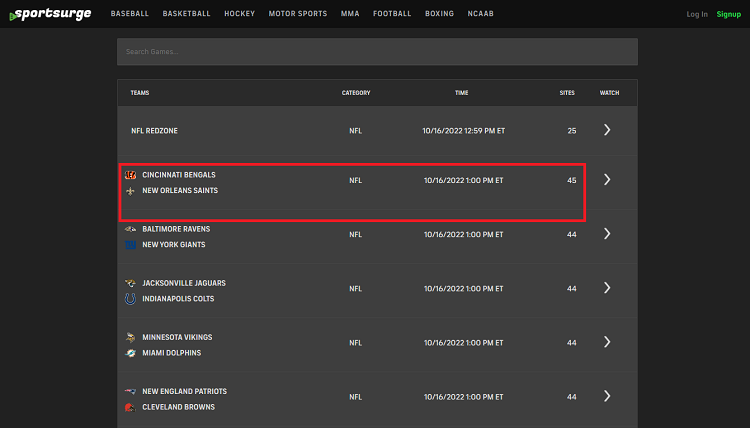The image size is (750, 428).
Task: Click the Teams column header
Action: 140,93
